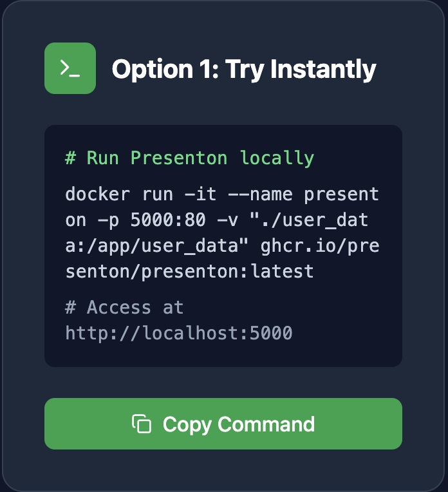Click the 'senton/presenton' image name text
448x492 pixels.
pos(153,271)
